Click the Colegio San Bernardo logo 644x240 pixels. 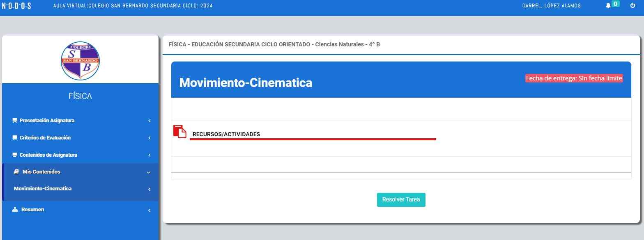[x=80, y=61]
